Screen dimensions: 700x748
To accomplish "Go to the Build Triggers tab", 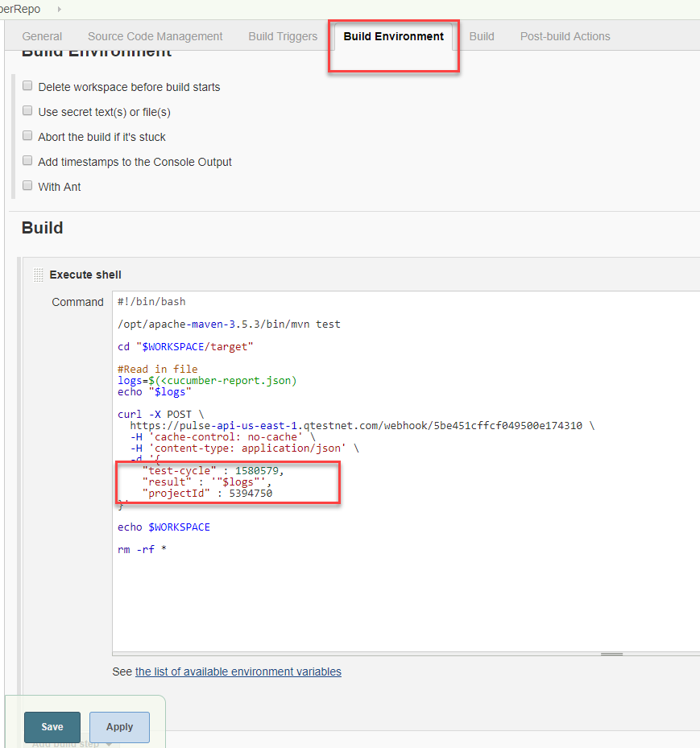I will 283,36.
